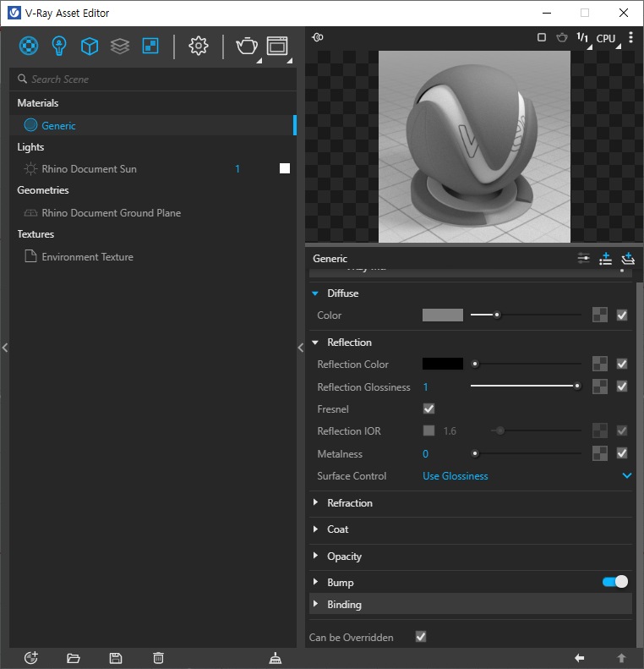Click the up arrow navigation icon

pos(621,658)
